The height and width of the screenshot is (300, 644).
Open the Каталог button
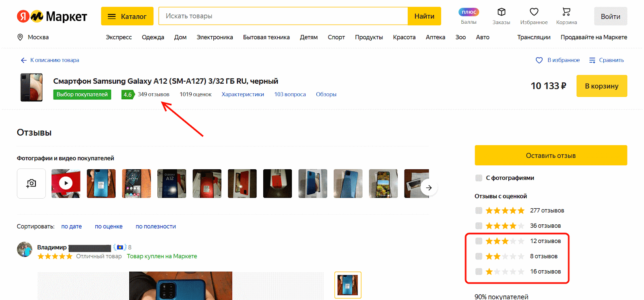127,16
